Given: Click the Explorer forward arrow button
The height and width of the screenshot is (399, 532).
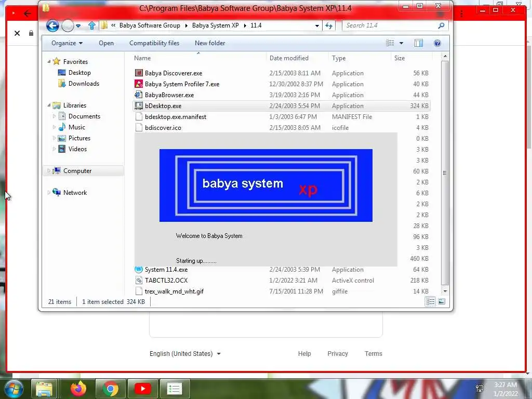Looking at the screenshot, I should tap(68, 25).
